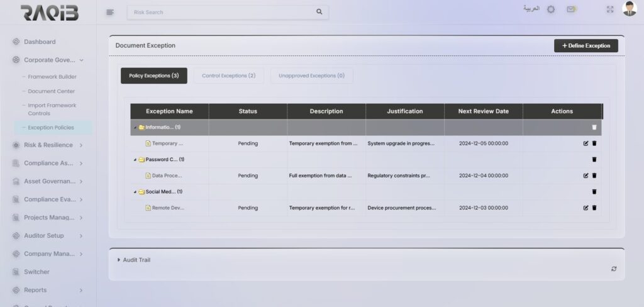Click the search magnifier icon
The height and width of the screenshot is (307, 644).
(x=319, y=12)
